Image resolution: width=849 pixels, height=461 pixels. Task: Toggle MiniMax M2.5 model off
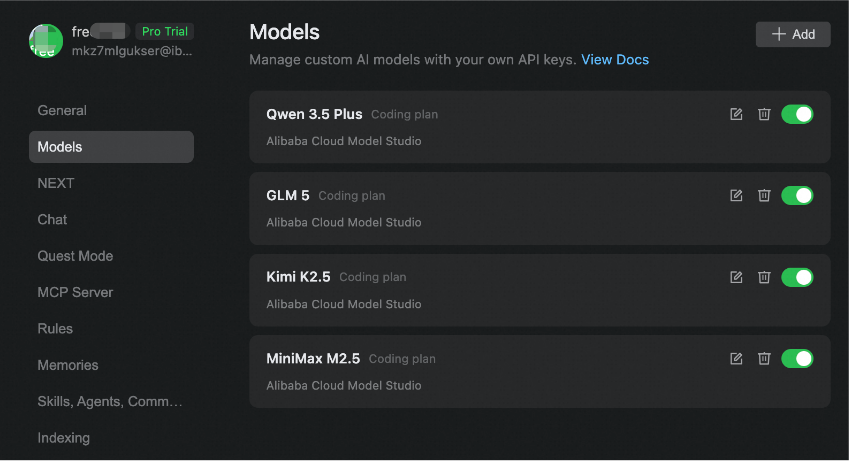[797, 359]
